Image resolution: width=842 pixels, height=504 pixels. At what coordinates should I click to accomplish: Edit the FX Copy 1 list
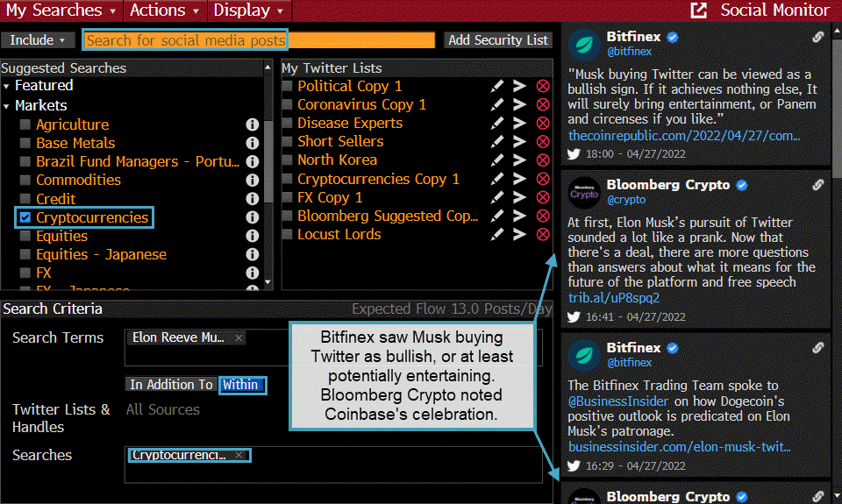(x=497, y=197)
